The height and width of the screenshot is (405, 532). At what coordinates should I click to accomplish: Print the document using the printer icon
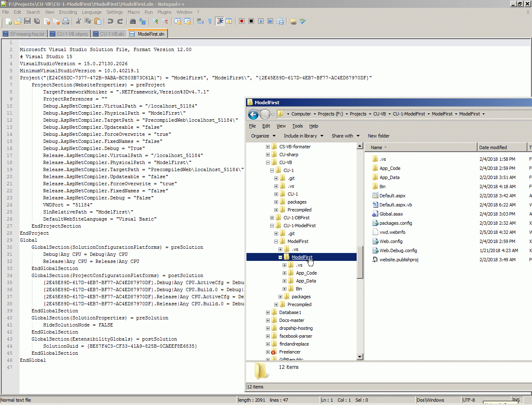66,21
